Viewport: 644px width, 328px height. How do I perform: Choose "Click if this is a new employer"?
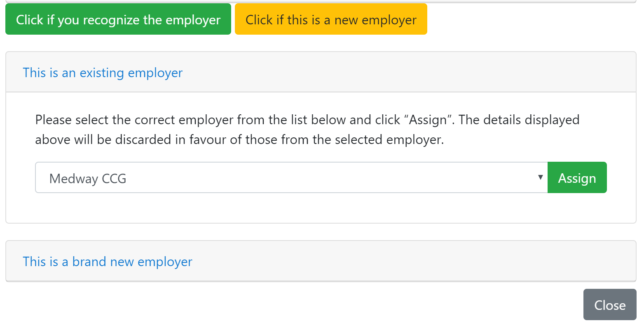tap(331, 19)
